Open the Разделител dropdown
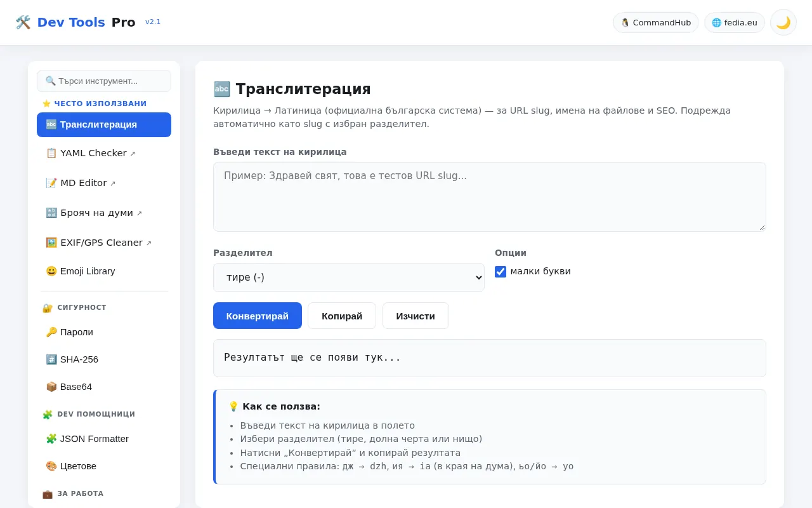This screenshot has width=812, height=508. pos(349,277)
